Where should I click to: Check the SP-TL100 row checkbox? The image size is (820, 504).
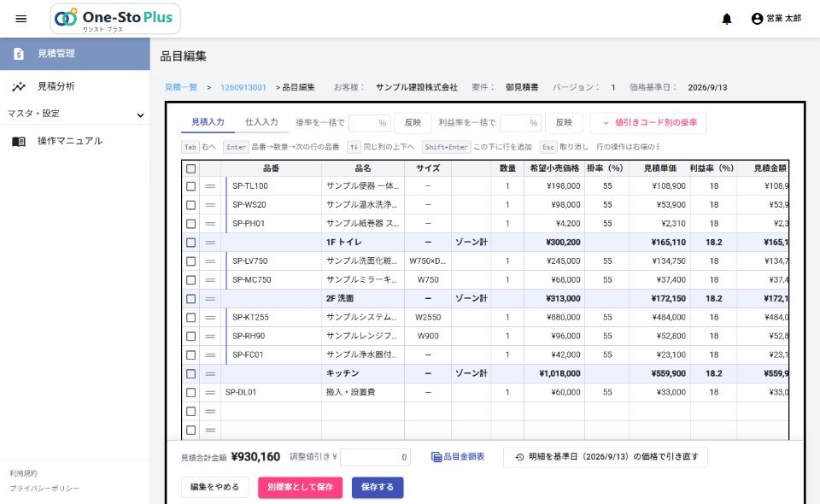190,186
